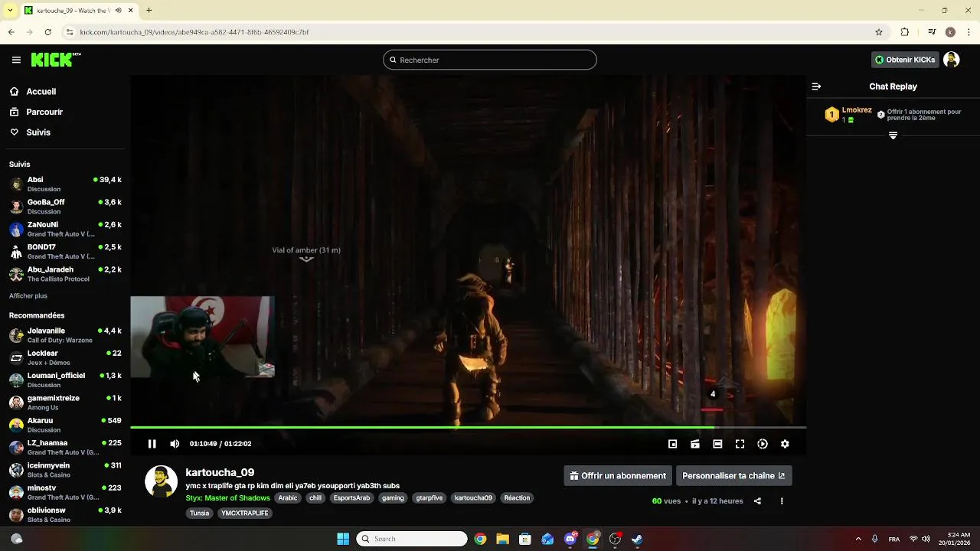Open Windows Start menu
This screenshot has height=551, width=980.
pyautogui.click(x=343, y=539)
